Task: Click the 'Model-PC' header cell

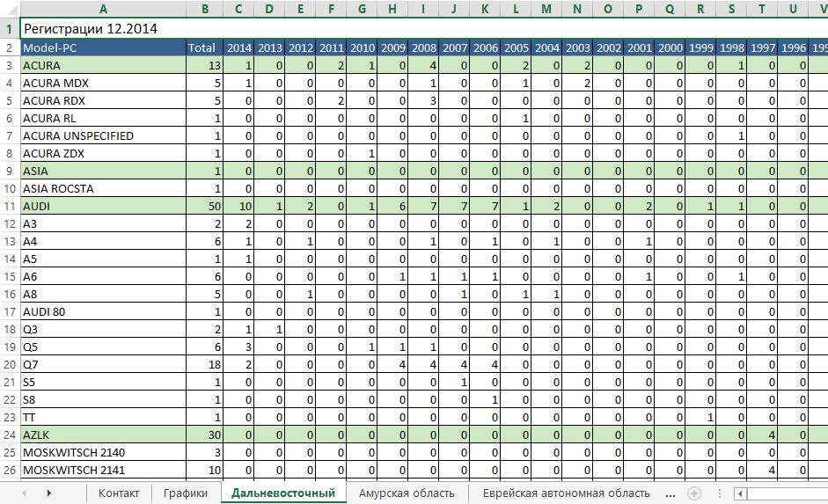Action: click(x=103, y=48)
